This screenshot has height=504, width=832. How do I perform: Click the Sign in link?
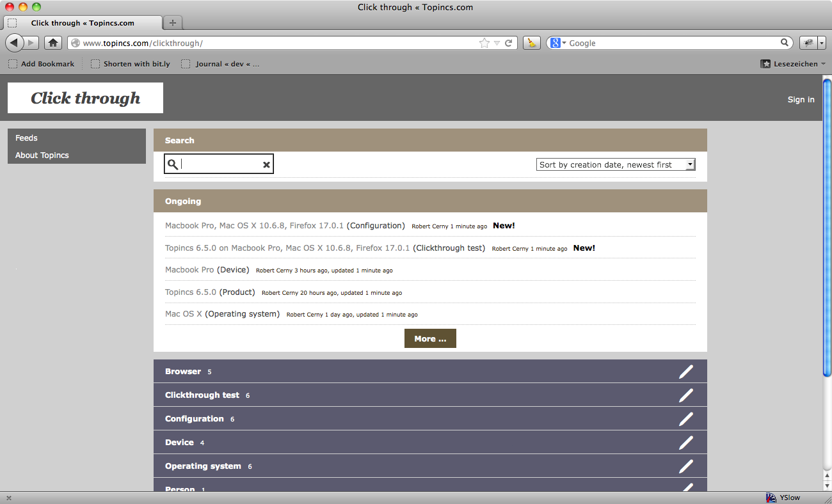click(801, 99)
